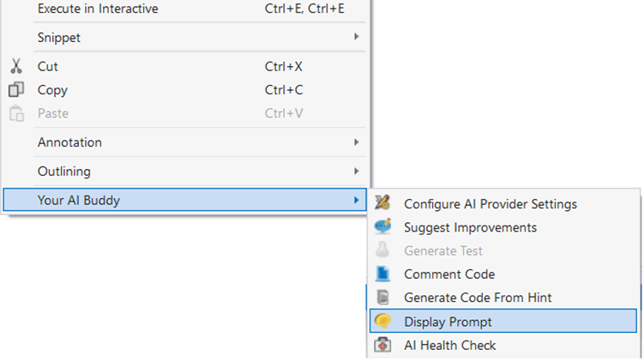Click the Copy pages icon
644x362 pixels.
point(15,90)
